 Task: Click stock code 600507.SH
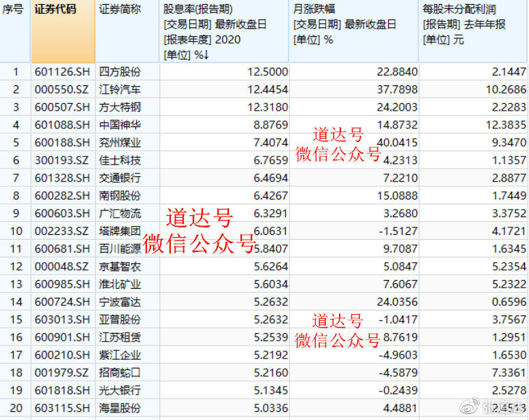(x=62, y=107)
